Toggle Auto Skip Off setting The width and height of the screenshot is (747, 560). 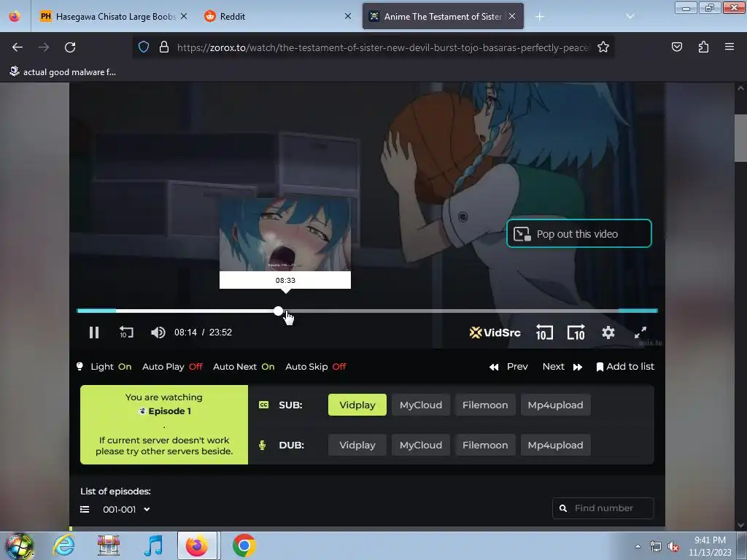tap(316, 367)
